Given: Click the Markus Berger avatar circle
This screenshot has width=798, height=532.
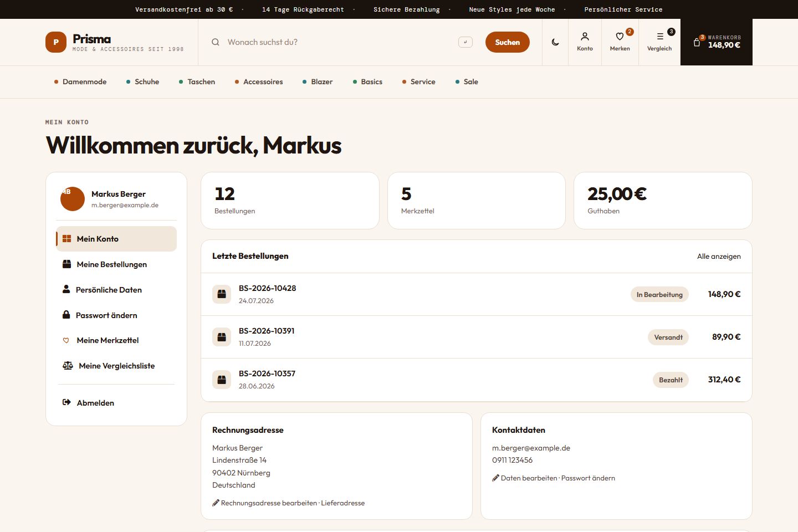Looking at the screenshot, I should (x=73, y=198).
